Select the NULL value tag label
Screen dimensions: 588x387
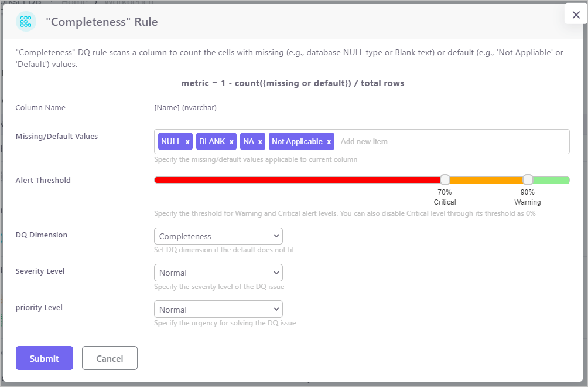[x=171, y=142]
